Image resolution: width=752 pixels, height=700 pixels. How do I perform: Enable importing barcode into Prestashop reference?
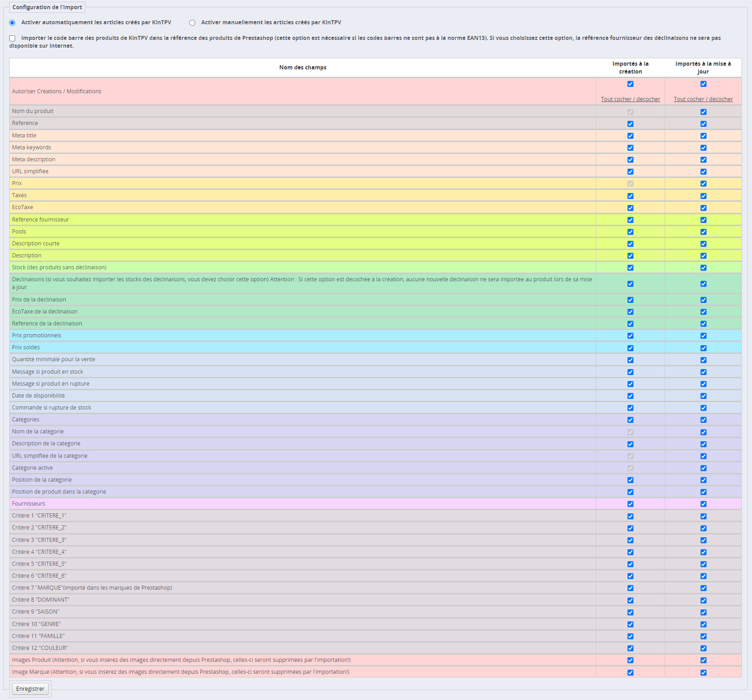point(12,39)
